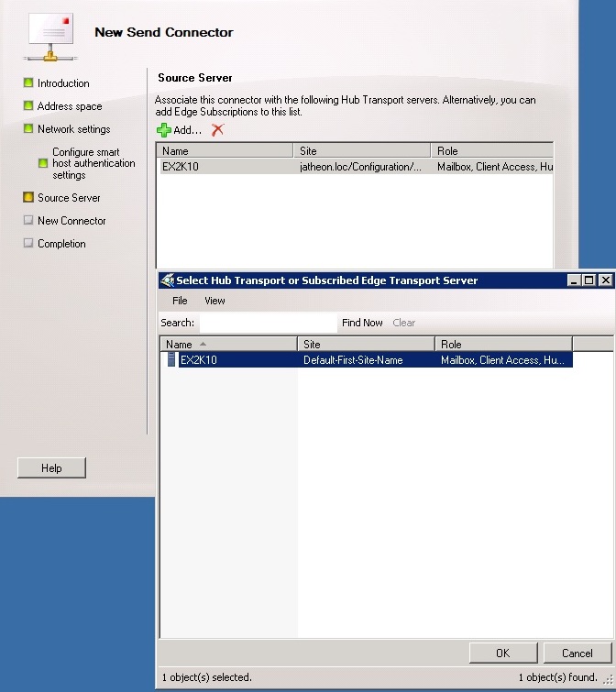The image size is (616, 692).
Task: Cancel the server selection dialog
Action: pyautogui.click(x=577, y=653)
